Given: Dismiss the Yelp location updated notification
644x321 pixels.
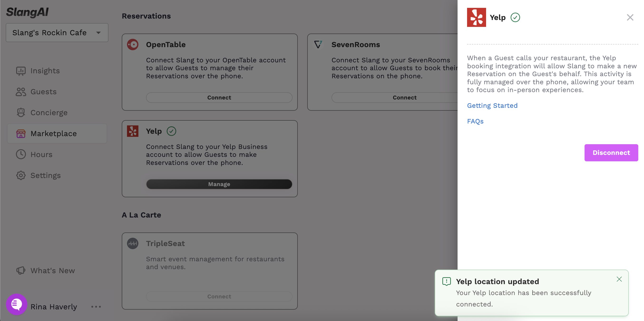Looking at the screenshot, I should [x=619, y=279].
